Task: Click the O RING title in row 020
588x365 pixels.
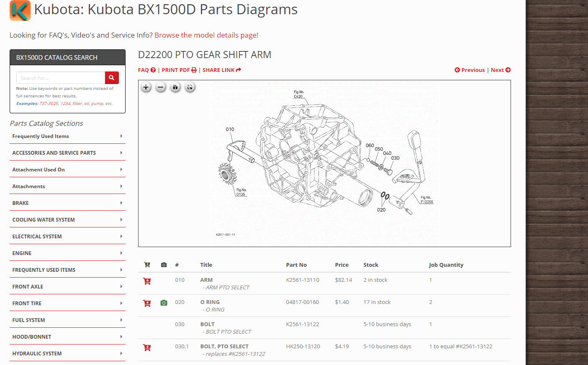Action: tap(210, 302)
